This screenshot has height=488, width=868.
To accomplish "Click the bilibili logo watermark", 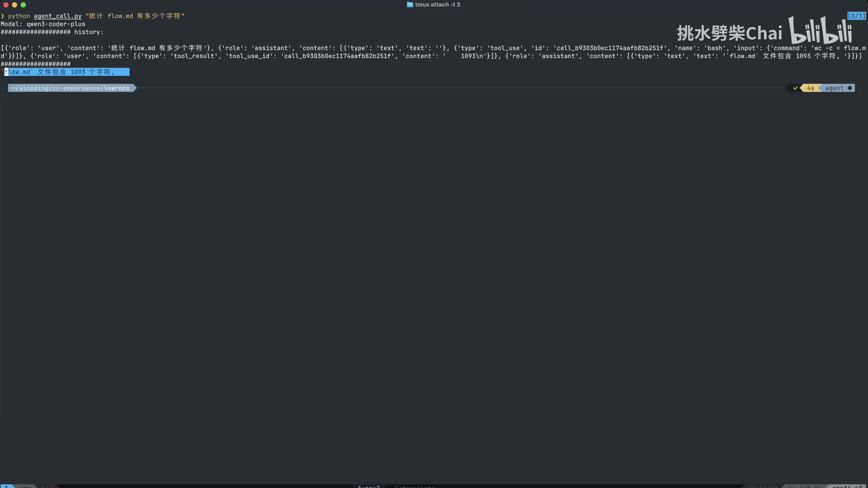I will tap(820, 30).
